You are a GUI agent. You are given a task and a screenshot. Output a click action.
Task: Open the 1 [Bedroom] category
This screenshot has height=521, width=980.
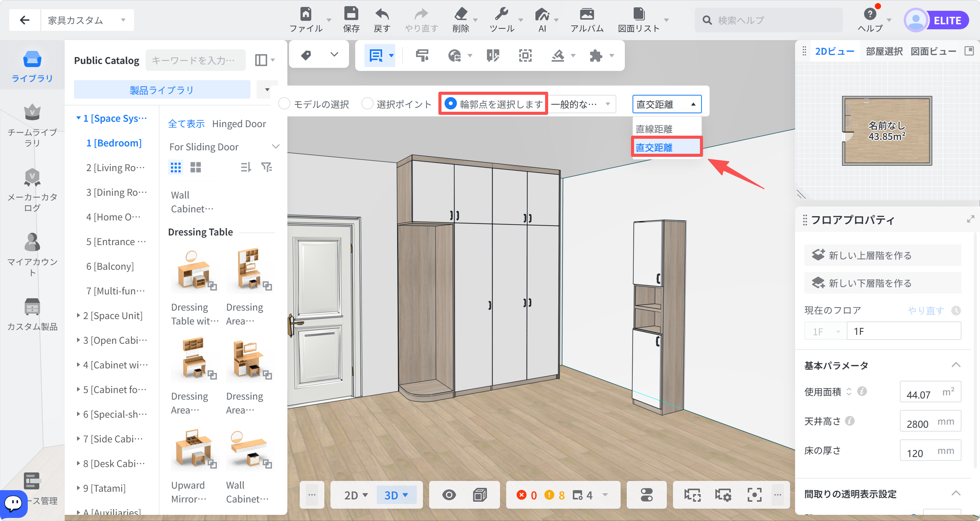(x=114, y=143)
